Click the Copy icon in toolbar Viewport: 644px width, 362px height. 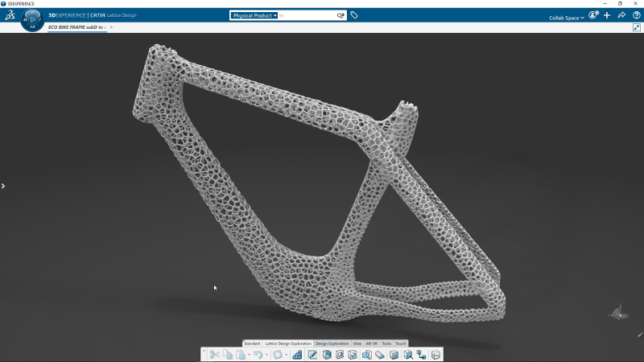coord(228,354)
